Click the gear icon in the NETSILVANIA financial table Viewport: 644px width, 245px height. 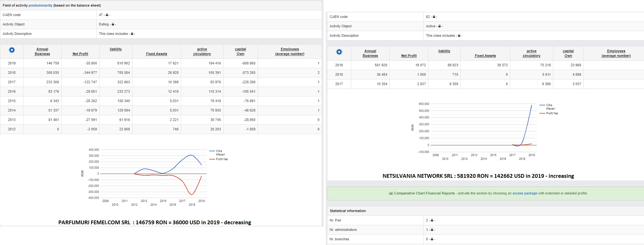click(339, 52)
